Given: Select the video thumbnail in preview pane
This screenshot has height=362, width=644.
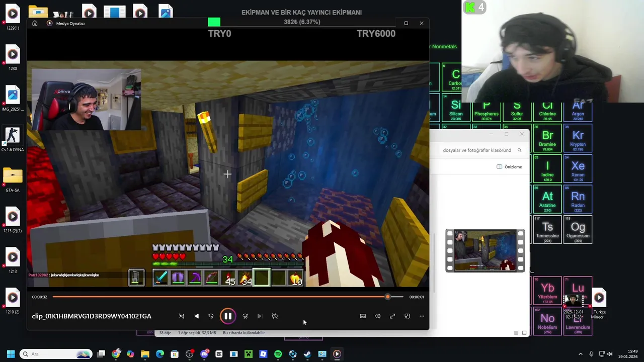Looking at the screenshot, I should 485,250.
